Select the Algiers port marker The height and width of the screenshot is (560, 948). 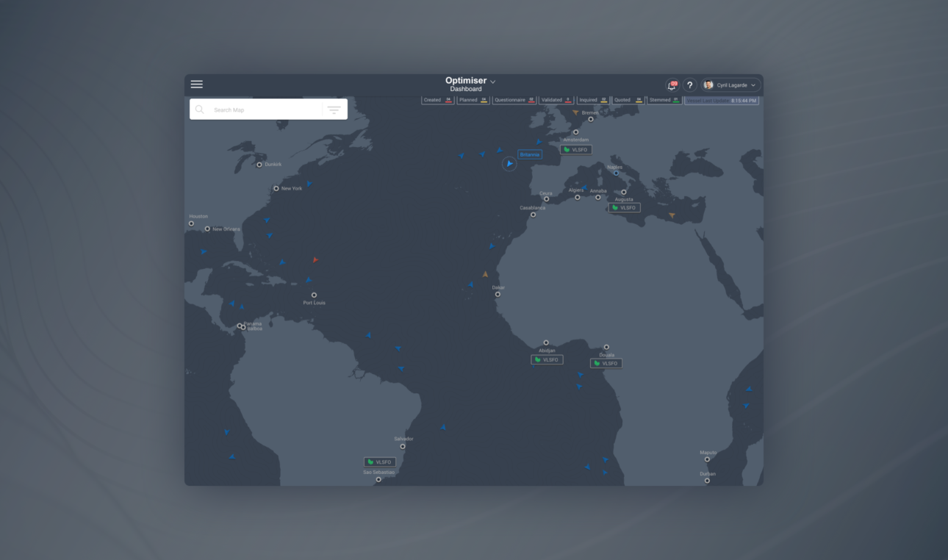tap(578, 197)
